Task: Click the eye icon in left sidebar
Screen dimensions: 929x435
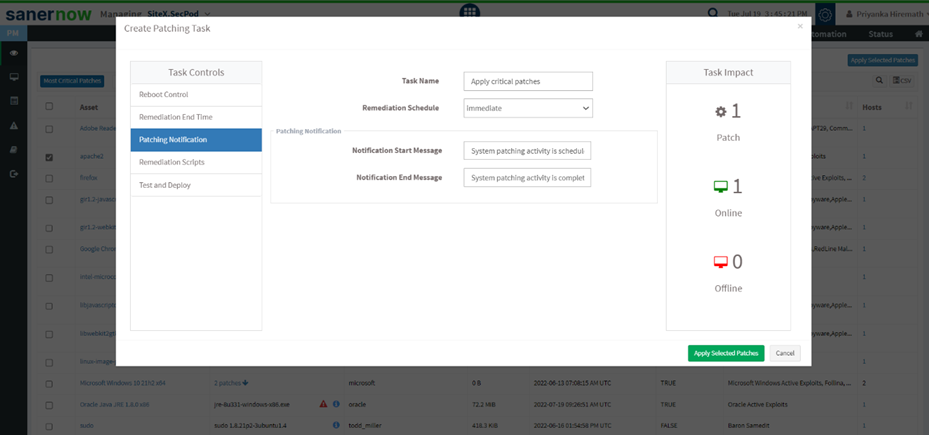Action: pos(14,53)
